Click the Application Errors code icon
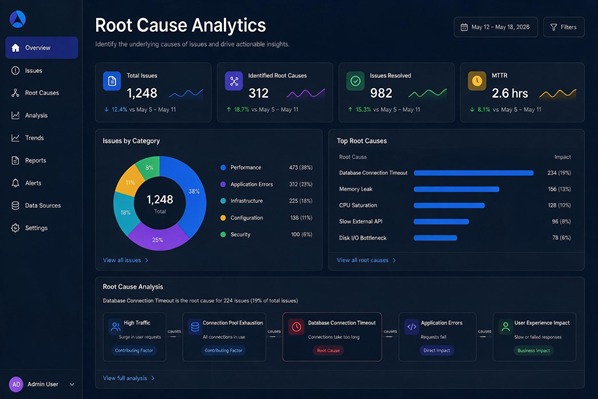The width and height of the screenshot is (598, 399). click(x=412, y=327)
